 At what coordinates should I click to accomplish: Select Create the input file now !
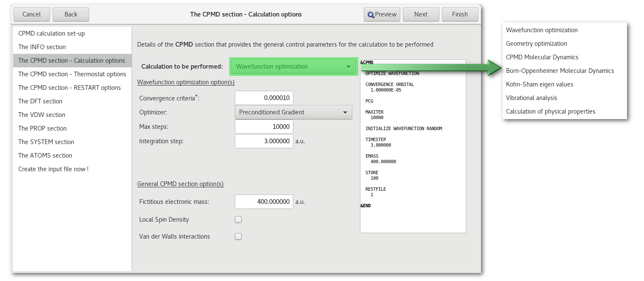[53, 169]
